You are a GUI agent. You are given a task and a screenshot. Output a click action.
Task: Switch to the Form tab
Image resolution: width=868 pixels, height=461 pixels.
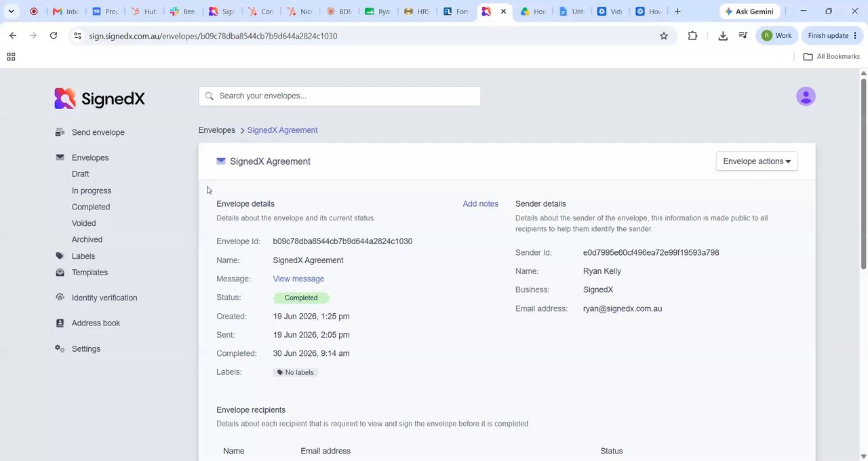pyautogui.click(x=456, y=12)
